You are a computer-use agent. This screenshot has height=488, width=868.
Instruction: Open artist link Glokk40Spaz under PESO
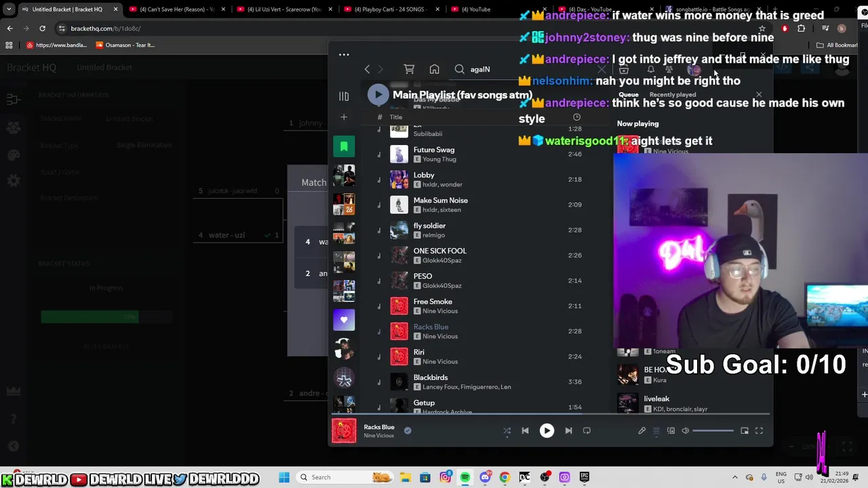(442, 286)
